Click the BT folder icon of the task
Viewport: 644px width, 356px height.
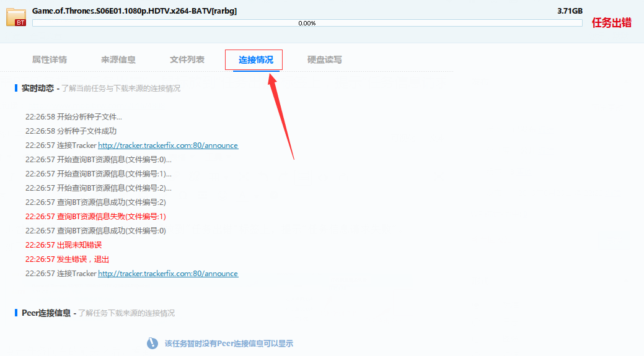(16, 17)
